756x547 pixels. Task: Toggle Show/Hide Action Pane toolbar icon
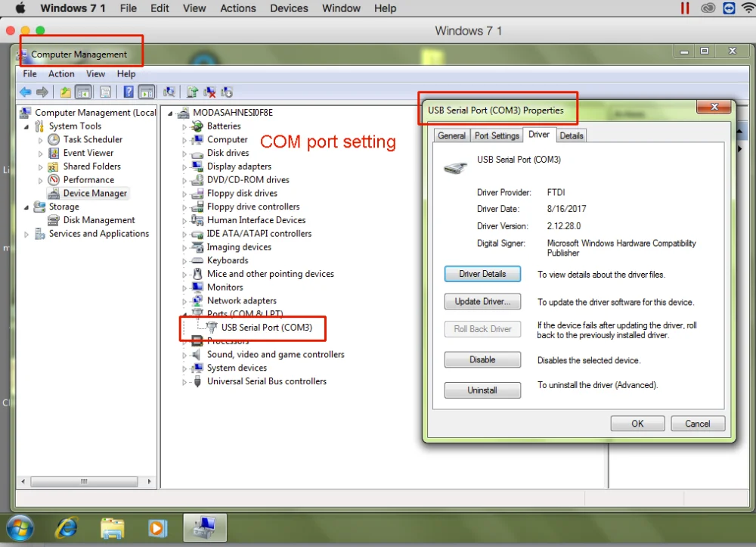point(146,92)
